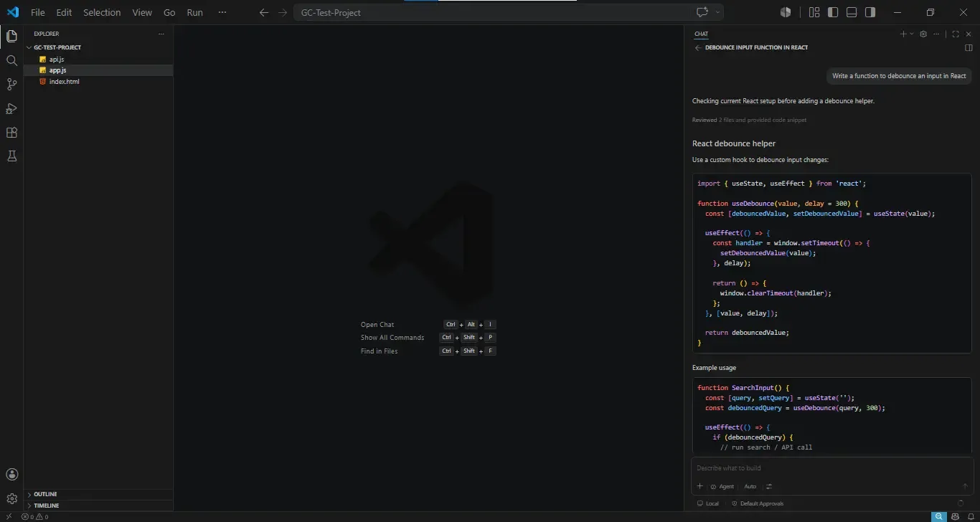The height and width of the screenshot is (522, 980).
Task: Close the chat panel
Action: pos(969,34)
